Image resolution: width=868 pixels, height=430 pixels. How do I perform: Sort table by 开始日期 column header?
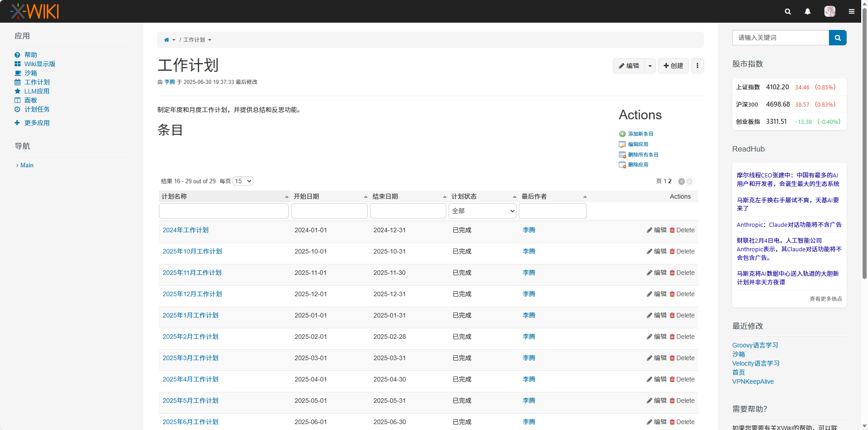point(306,196)
